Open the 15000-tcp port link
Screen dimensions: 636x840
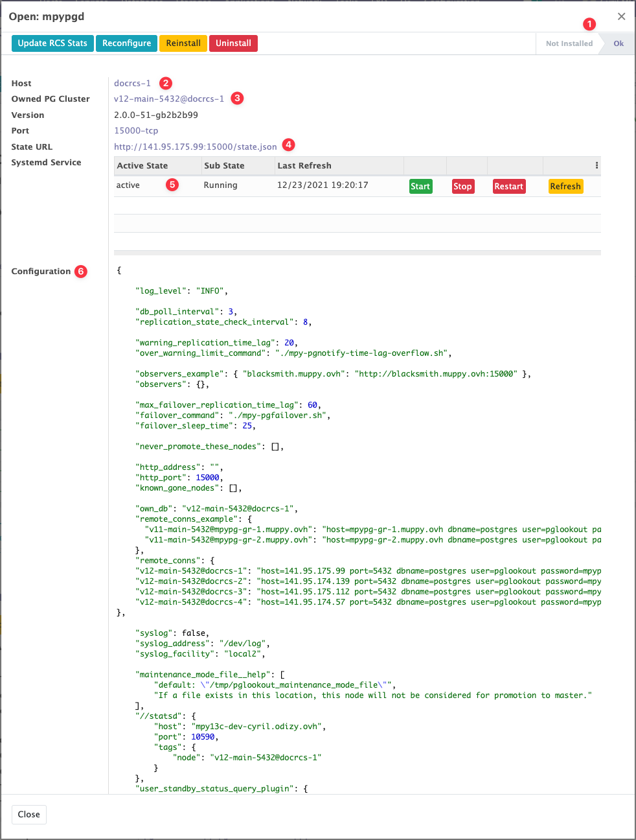pyautogui.click(x=136, y=131)
